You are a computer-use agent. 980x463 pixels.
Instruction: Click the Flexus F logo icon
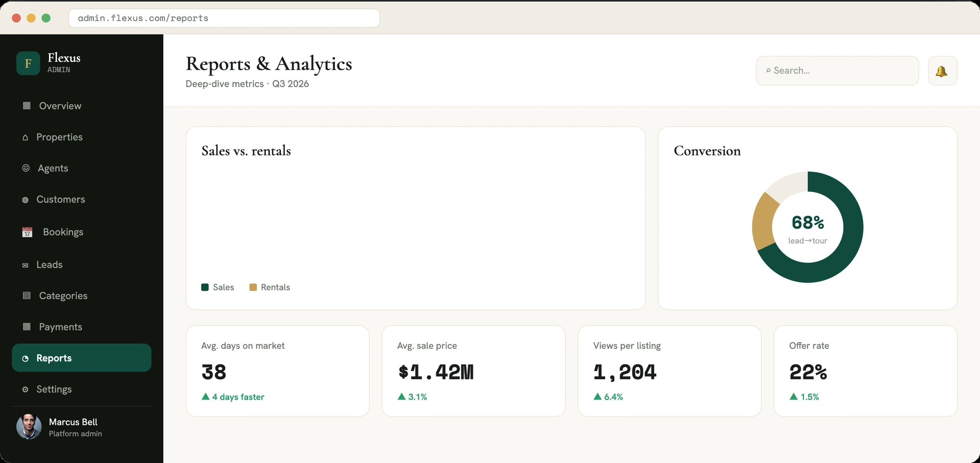tap(28, 63)
